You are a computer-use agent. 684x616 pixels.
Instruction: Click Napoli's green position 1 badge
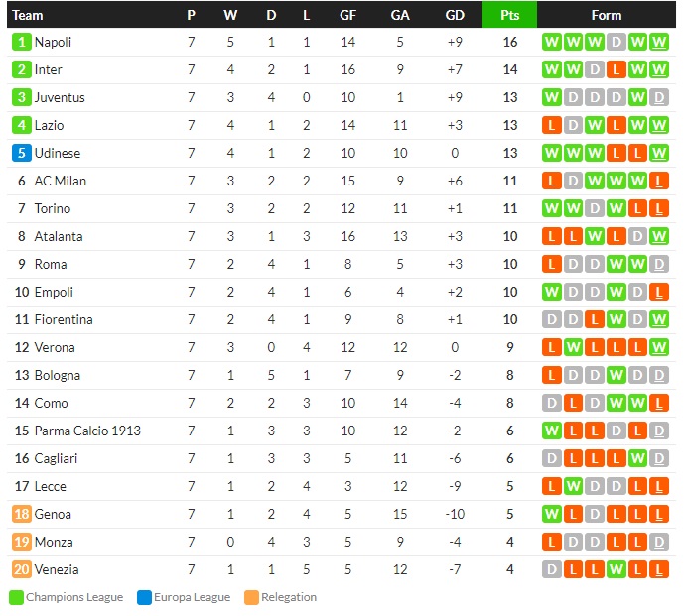click(x=22, y=42)
